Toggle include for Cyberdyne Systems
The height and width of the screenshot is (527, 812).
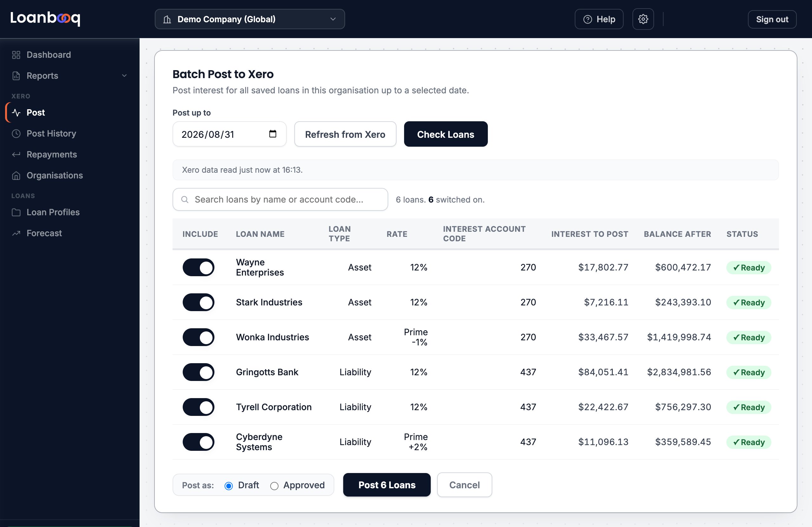coord(198,442)
